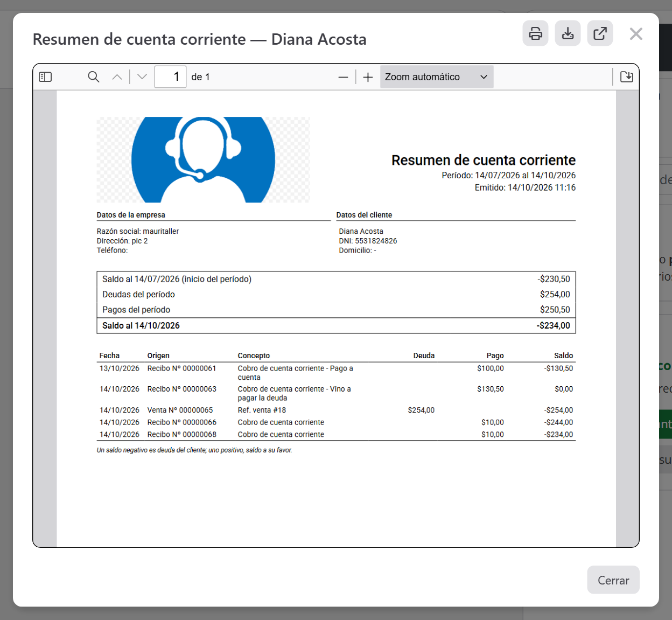Select the 'Resumen de cuenta corriente' PDF heading
Screen dimensions: 672x620
pyautogui.click(x=483, y=160)
